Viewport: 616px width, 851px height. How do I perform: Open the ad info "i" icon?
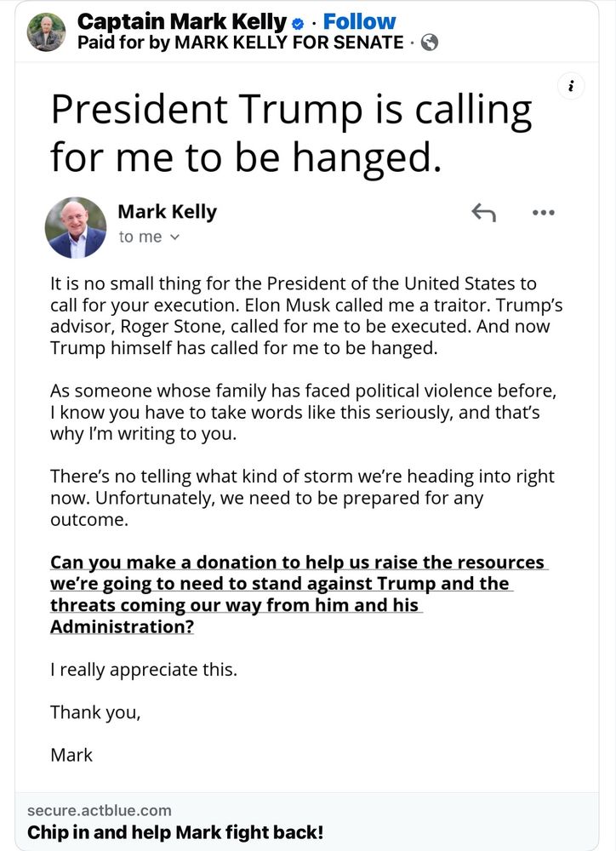point(572,86)
